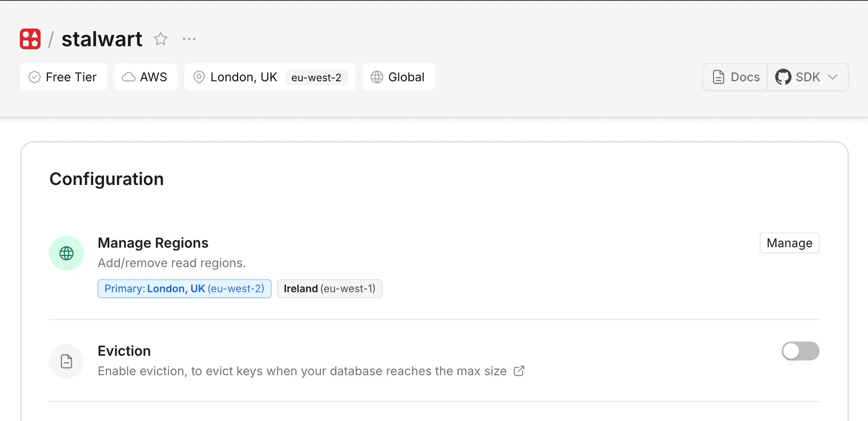
Task: Select the Free Tier badge
Action: [63, 77]
